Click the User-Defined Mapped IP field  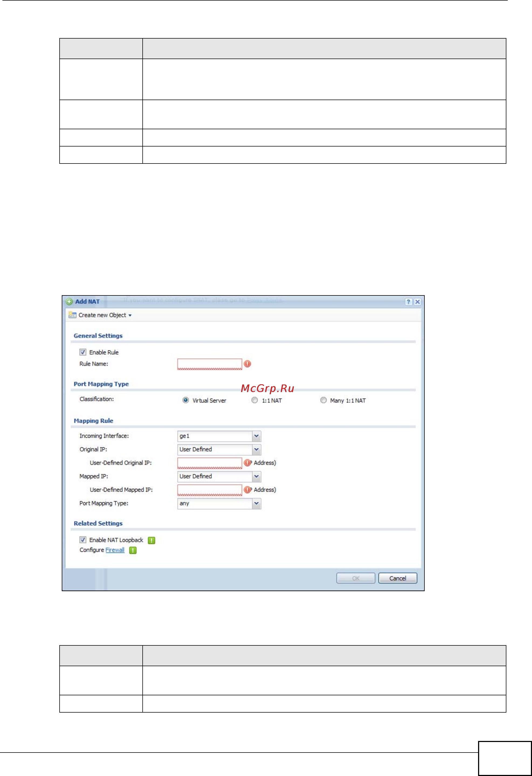pyautogui.click(x=210, y=490)
